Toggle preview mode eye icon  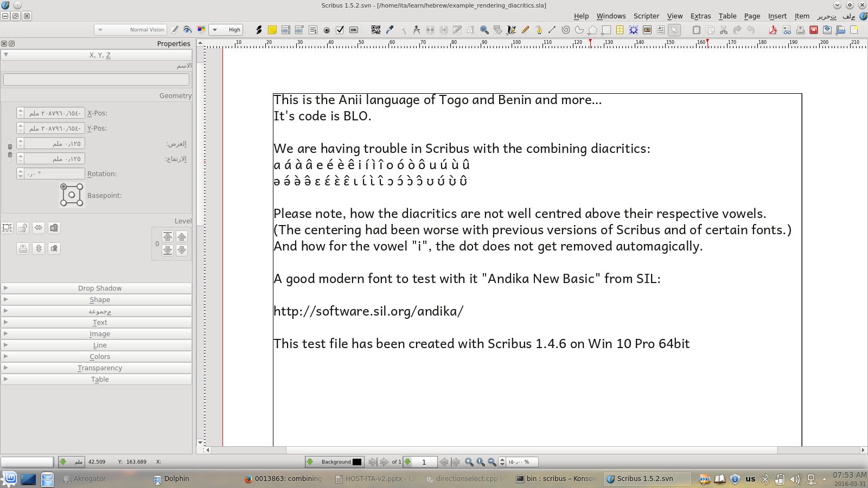pos(188,30)
